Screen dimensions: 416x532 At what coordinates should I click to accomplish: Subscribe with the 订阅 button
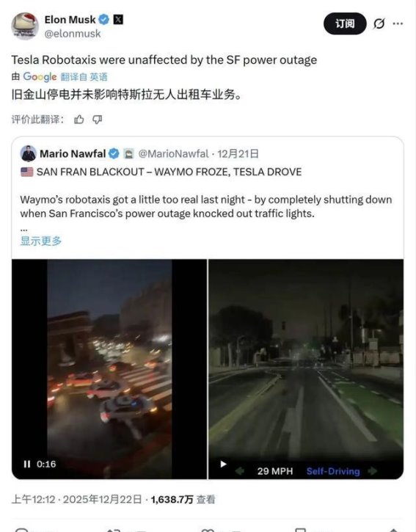345,23
